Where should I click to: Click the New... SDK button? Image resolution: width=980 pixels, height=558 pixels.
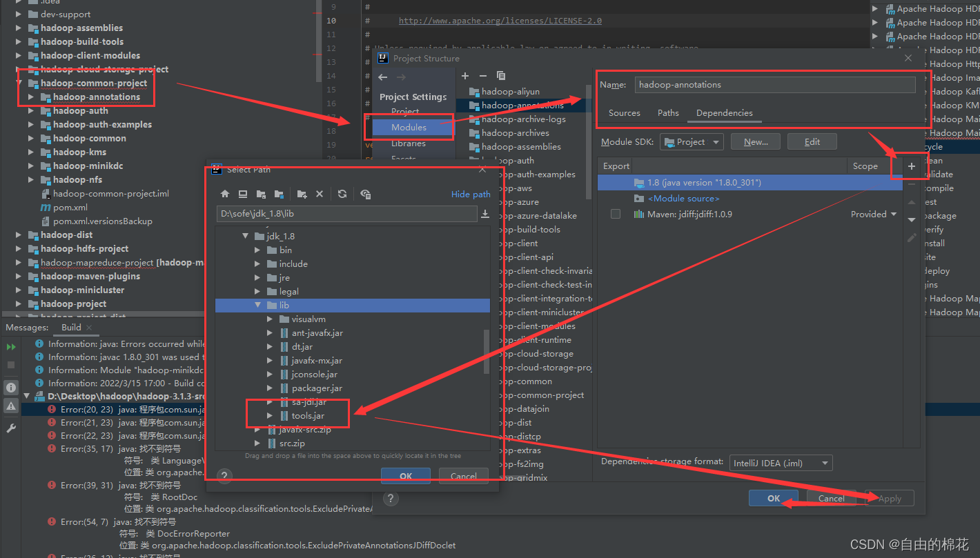[x=756, y=141]
